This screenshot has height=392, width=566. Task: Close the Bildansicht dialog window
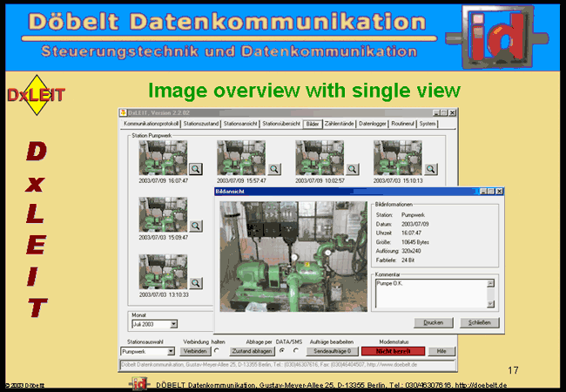(499, 192)
